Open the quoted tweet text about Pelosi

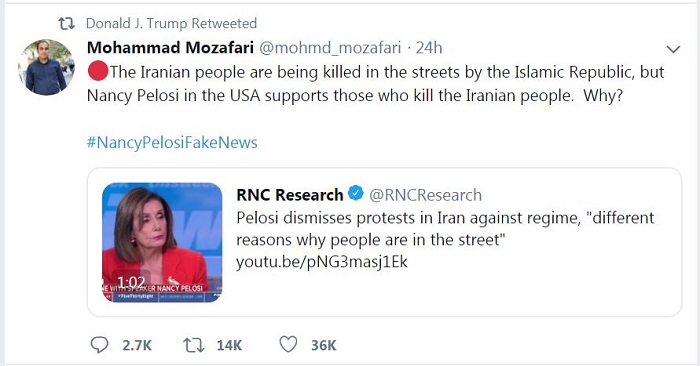pos(445,229)
